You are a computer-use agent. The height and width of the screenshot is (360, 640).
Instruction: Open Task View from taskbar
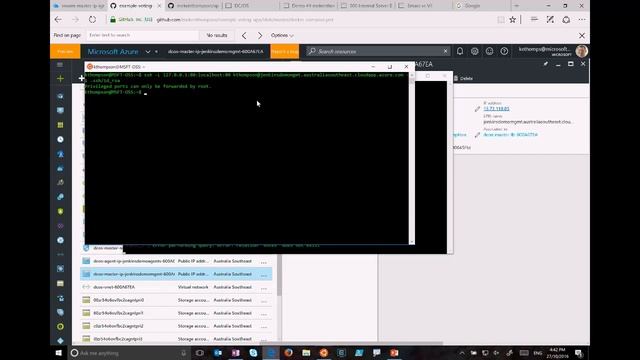[x=199, y=353]
